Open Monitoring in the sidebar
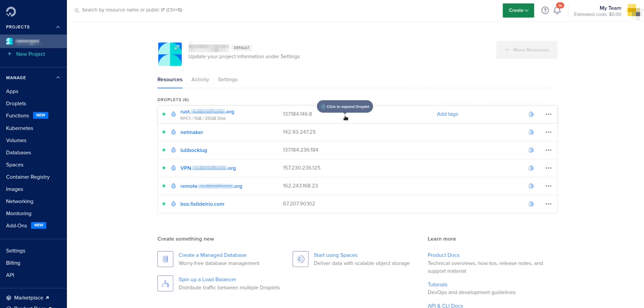The width and height of the screenshot is (644, 308). 19,214
